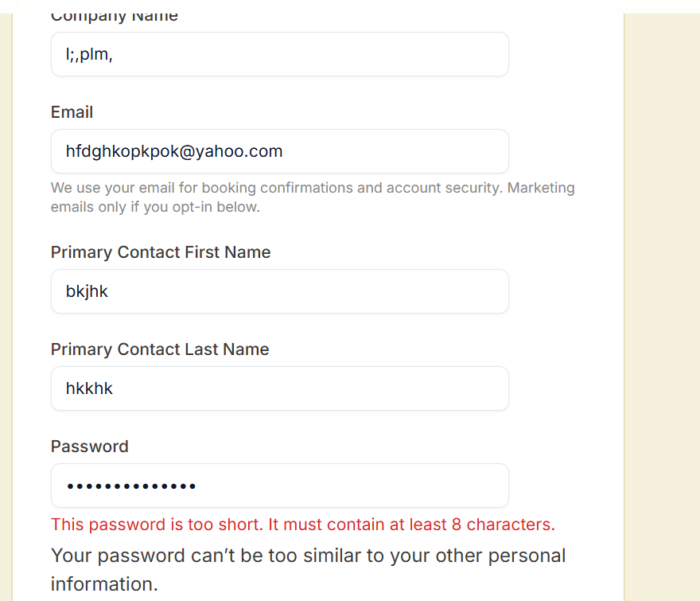Click the Company Name input field
The image size is (700, 601).
click(x=278, y=54)
